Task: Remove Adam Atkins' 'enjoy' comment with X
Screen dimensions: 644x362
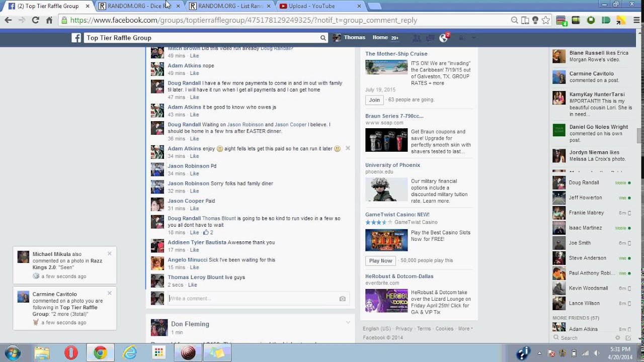Action: click(348, 148)
